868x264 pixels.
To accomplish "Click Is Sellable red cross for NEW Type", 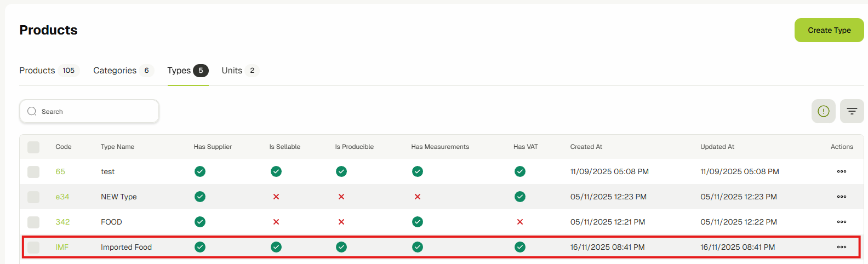I will pos(276,197).
